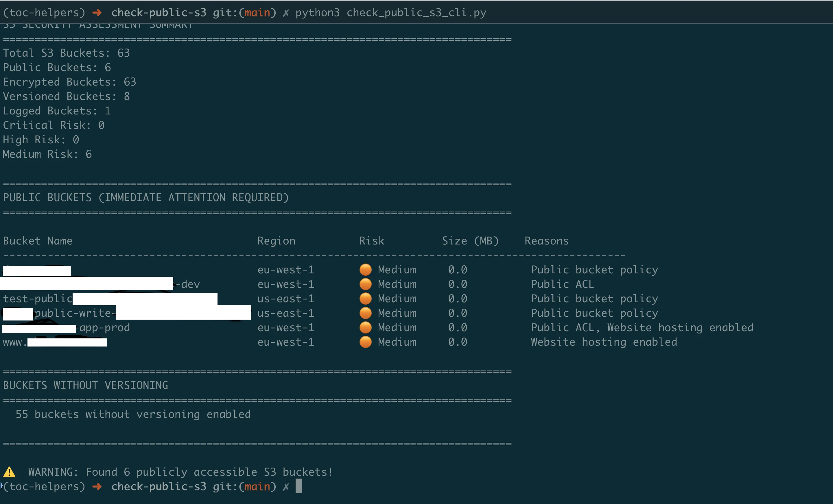Click the 'main' git branch in bottom prompt

(257, 486)
